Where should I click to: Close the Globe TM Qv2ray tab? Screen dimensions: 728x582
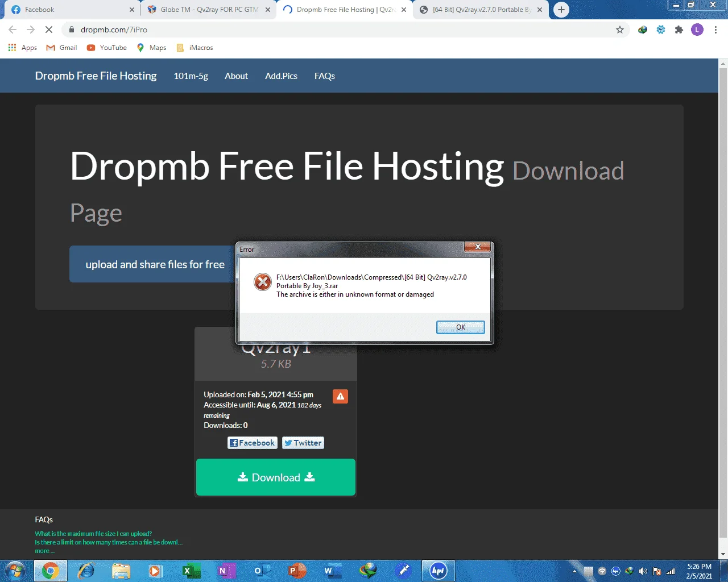(x=268, y=10)
